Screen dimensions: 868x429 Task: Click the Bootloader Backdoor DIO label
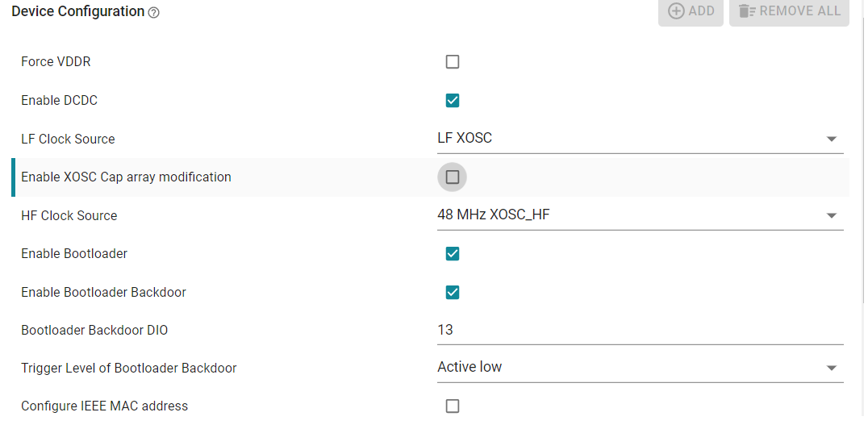[x=94, y=331]
